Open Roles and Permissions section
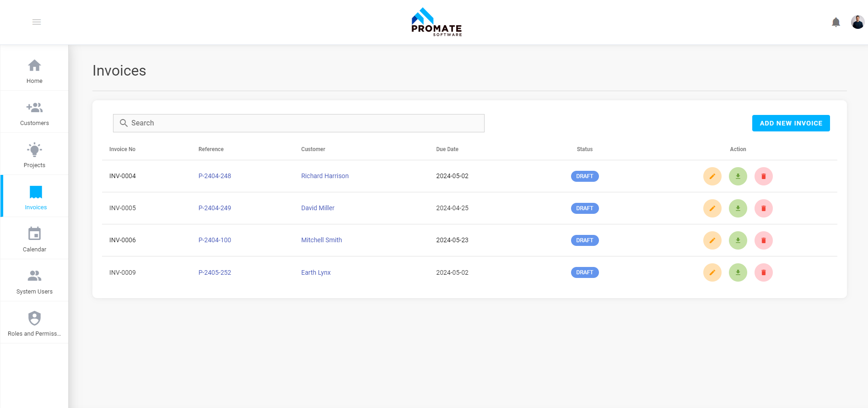Screen dimensions: 868x408 (34, 324)
